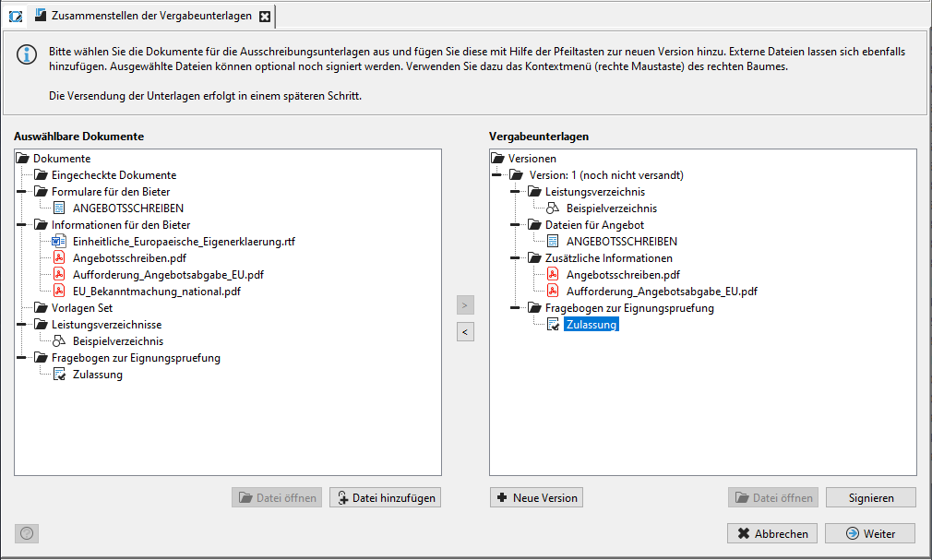The height and width of the screenshot is (560, 932).
Task: Select PDF icon of right Aufforderung_Angebotsabgabe_EU.pdf
Action: pyautogui.click(x=553, y=292)
